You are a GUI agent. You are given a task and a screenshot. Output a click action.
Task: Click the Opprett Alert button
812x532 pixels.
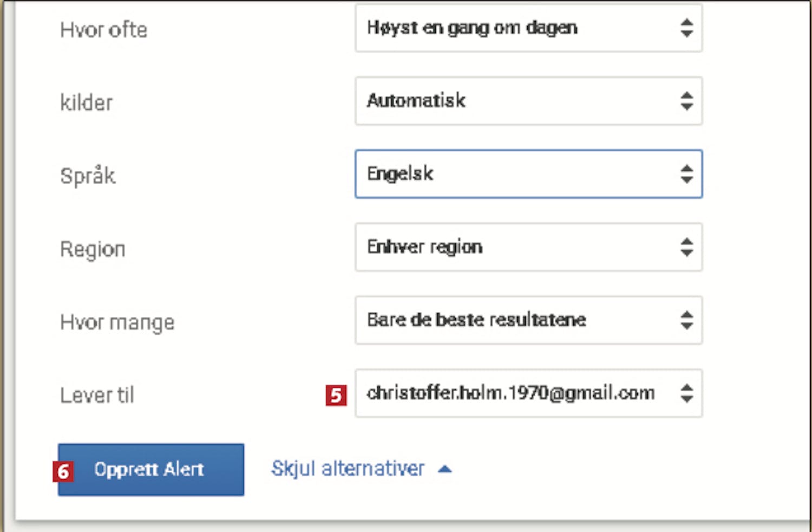pyautogui.click(x=151, y=470)
